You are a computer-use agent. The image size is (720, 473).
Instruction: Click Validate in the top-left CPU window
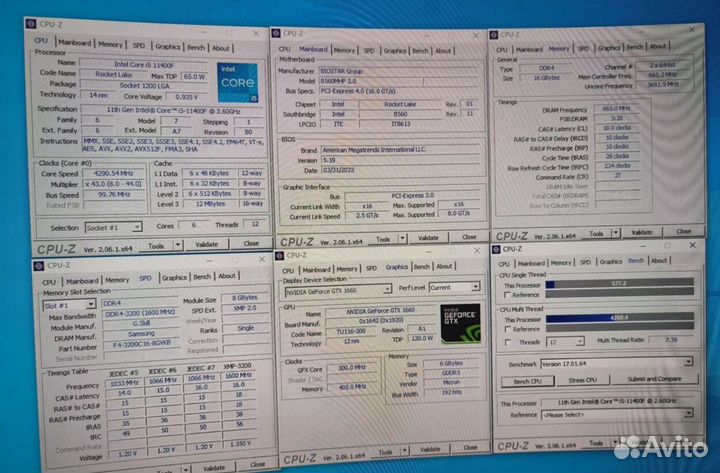tap(207, 244)
